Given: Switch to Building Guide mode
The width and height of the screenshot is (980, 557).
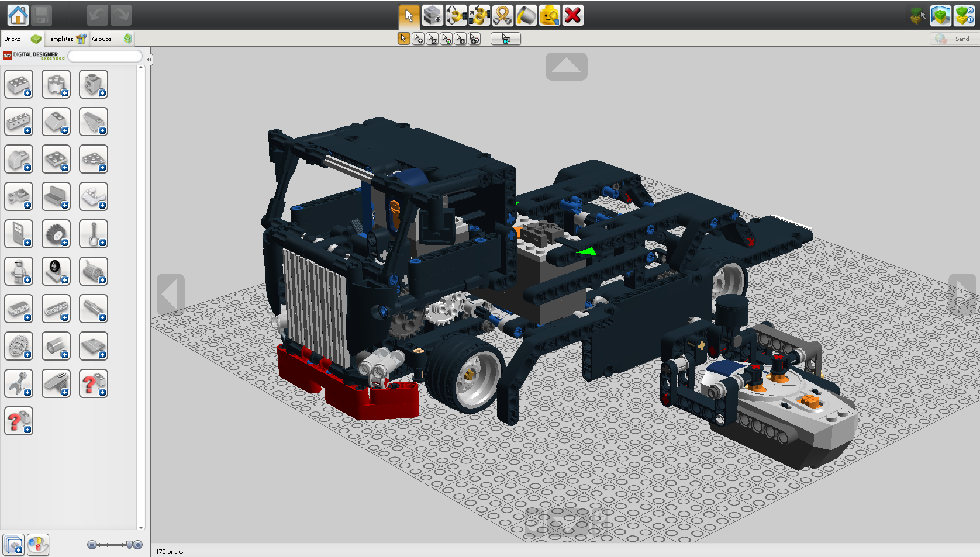Looking at the screenshot, I should pos(963,16).
